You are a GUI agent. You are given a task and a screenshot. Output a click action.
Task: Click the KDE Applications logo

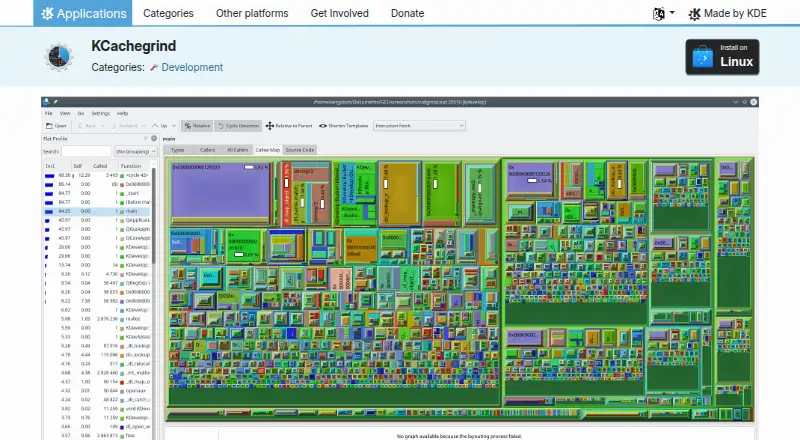tap(47, 13)
